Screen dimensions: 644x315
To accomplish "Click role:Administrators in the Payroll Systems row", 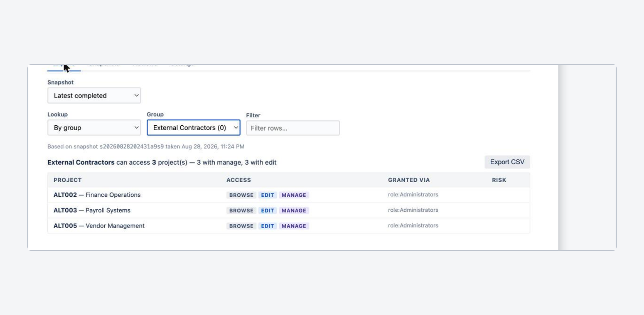I will click(413, 210).
